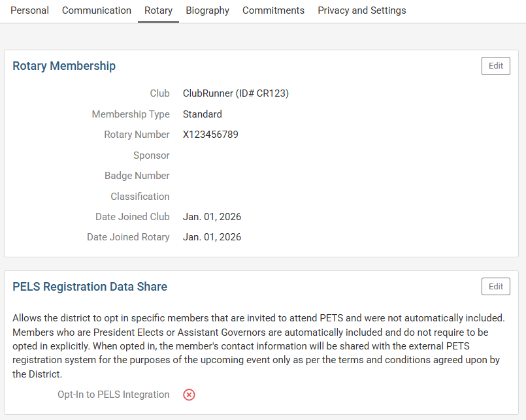Viewport: 526px width, 420px height.
Task: Edit the PELS Registration Data Share section
Action: point(495,287)
